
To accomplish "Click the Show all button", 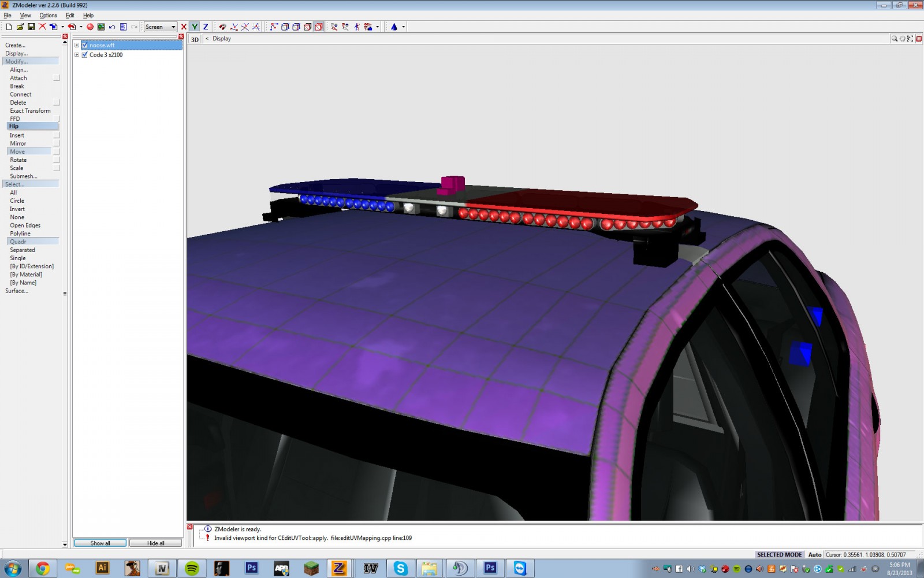I will click(x=100, y=543).
